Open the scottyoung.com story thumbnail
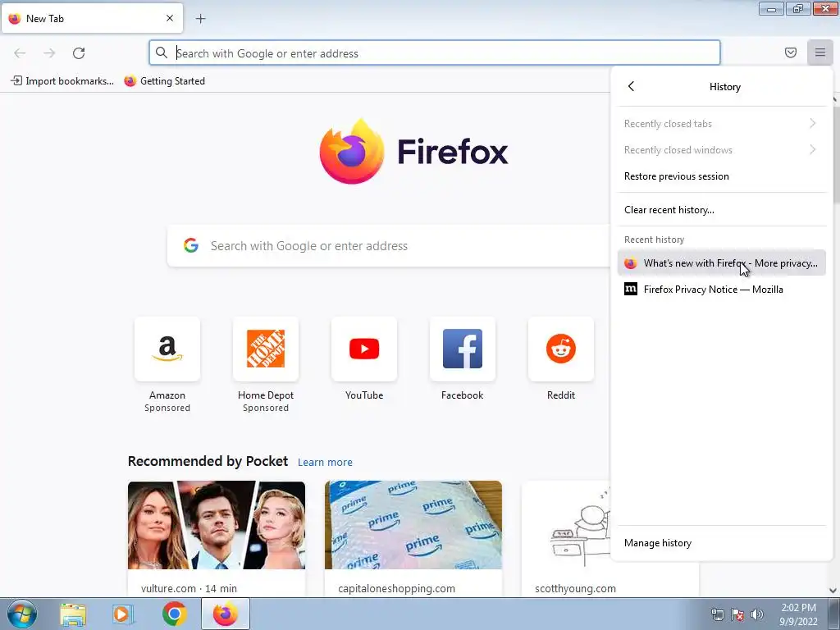The width and height of the screenshot is (840, 630). 566,525
